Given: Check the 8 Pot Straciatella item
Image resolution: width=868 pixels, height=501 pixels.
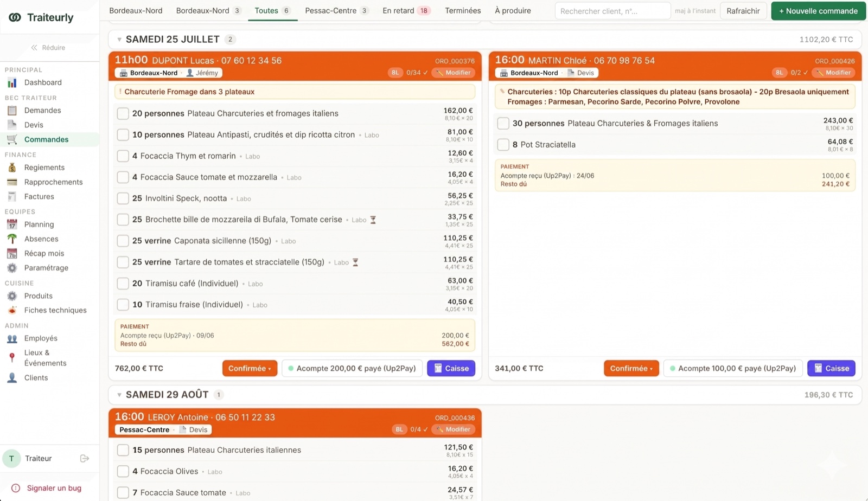Looking at the screenshot, I should tap(503, 145).
